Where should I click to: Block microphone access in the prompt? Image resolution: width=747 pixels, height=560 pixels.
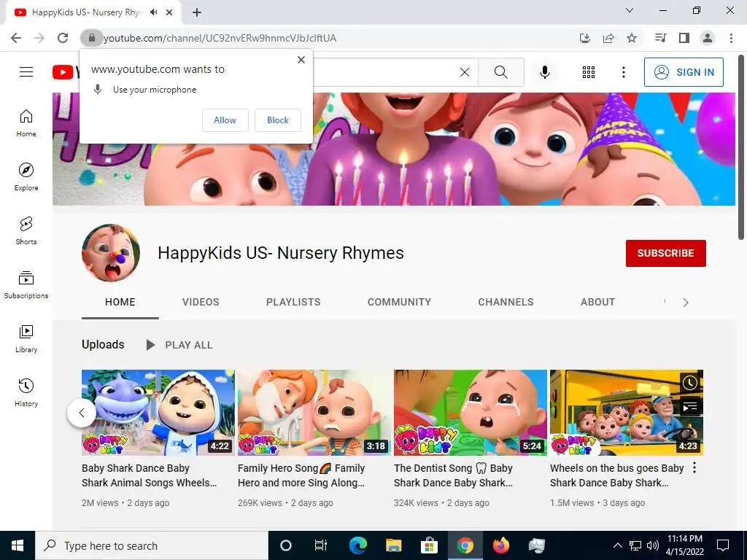[x=277, y=120]
